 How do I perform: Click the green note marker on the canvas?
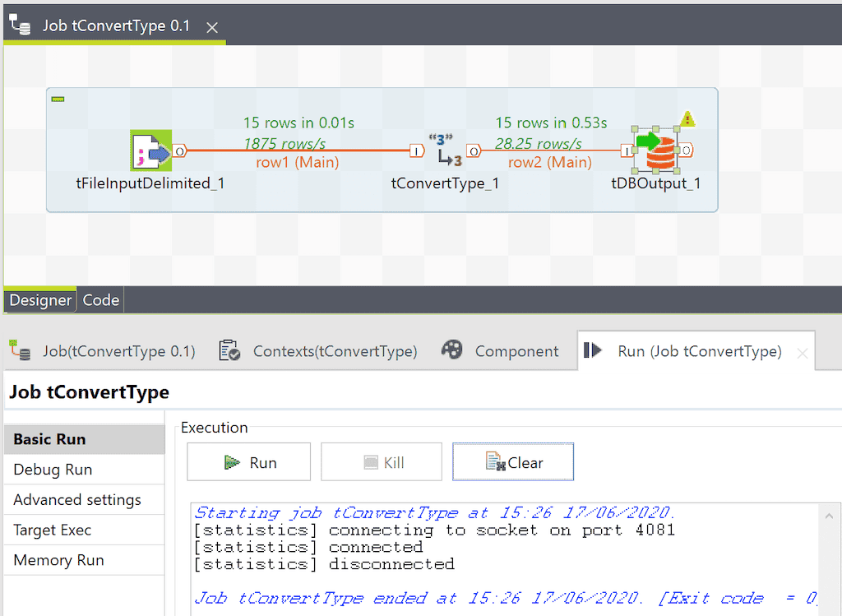point(57,98)
